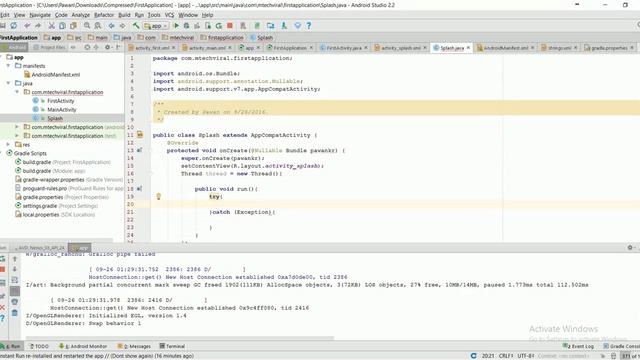
Task: Click the Debug app bug icon
Action: click(187, 26)
